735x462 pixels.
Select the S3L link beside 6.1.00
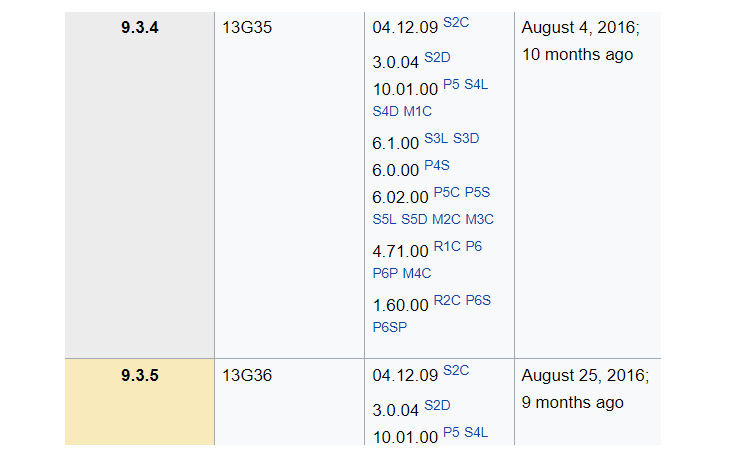[x=436, y=138]
